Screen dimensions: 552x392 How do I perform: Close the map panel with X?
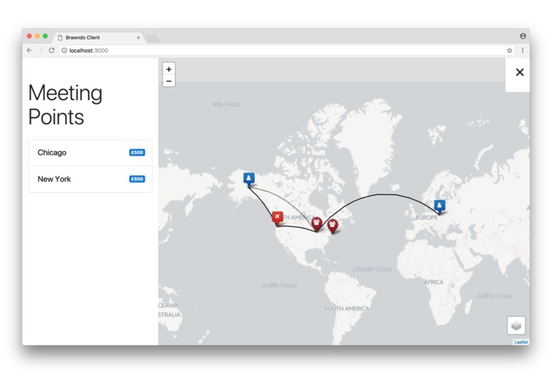(519, 72)
